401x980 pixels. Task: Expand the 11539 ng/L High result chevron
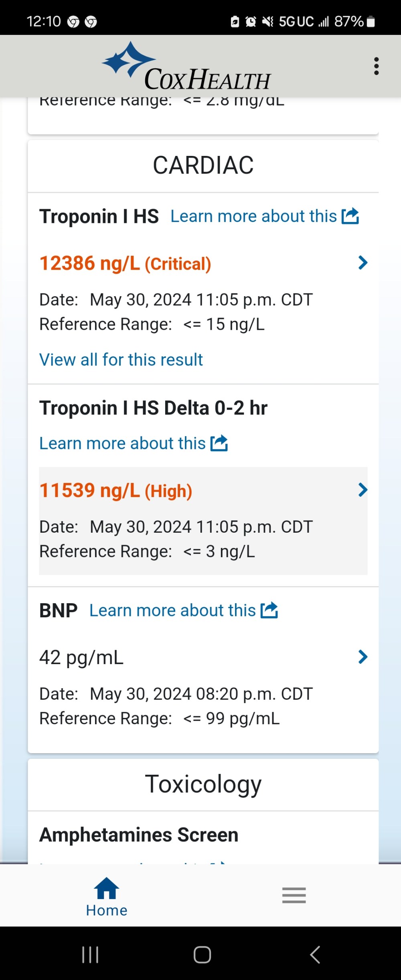point(363,489)
